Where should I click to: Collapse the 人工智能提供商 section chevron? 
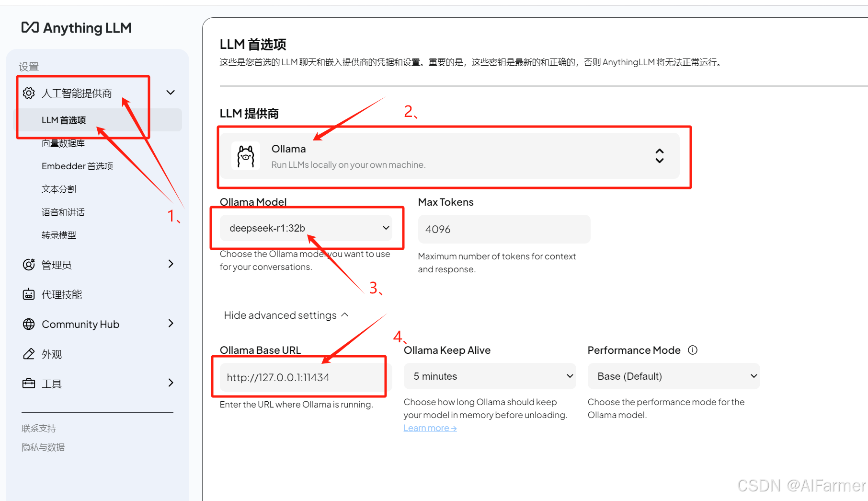coord(171,93)
